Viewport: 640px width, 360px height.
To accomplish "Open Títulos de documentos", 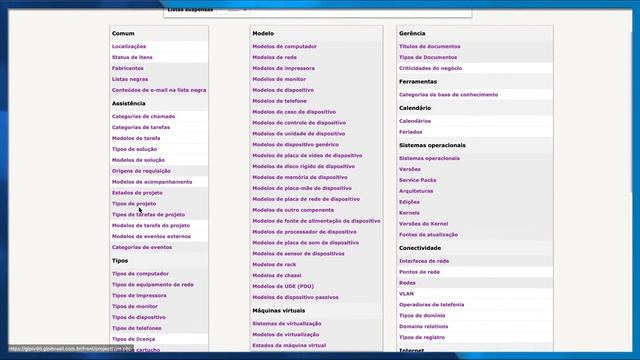I will (x=429, y=47).
